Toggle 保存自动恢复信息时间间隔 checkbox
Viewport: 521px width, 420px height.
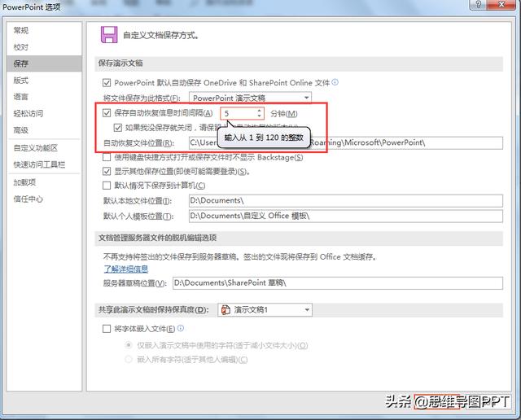pos(107,113)
